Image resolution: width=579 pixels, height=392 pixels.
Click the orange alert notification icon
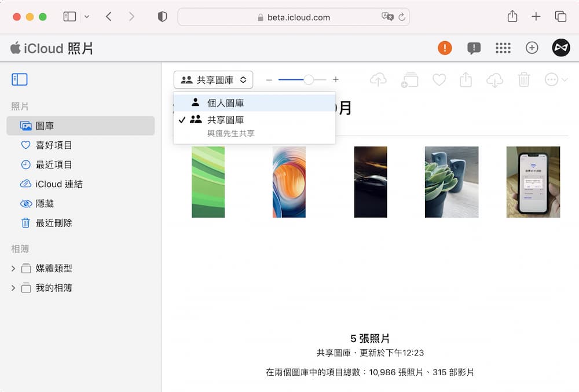coord(445,48)
